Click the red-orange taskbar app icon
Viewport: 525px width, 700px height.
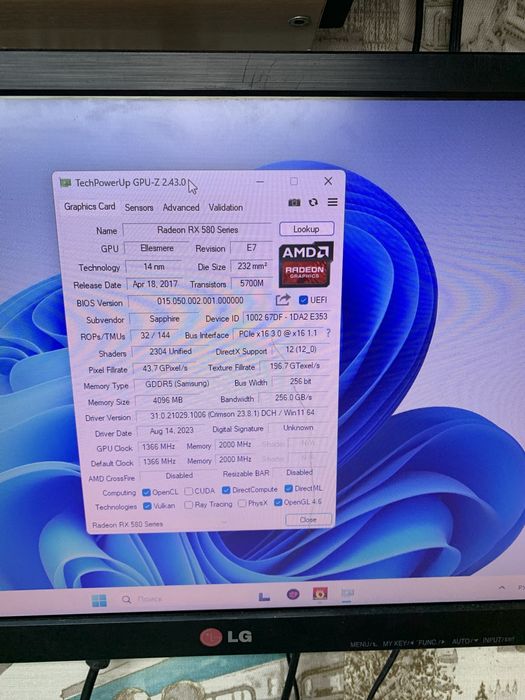coord(320,593)
